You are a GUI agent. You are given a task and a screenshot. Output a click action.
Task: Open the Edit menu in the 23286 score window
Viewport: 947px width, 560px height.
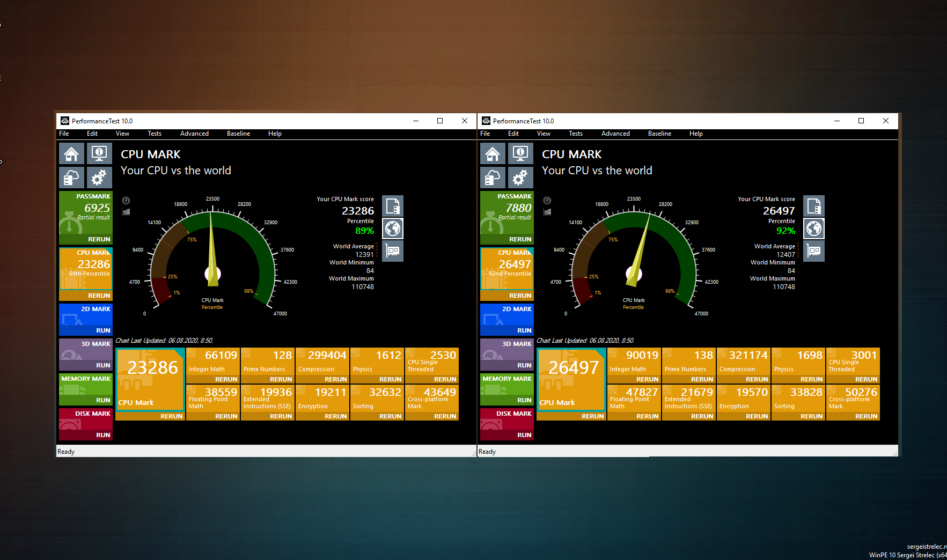pyautogui.click(x=92, y=134)
